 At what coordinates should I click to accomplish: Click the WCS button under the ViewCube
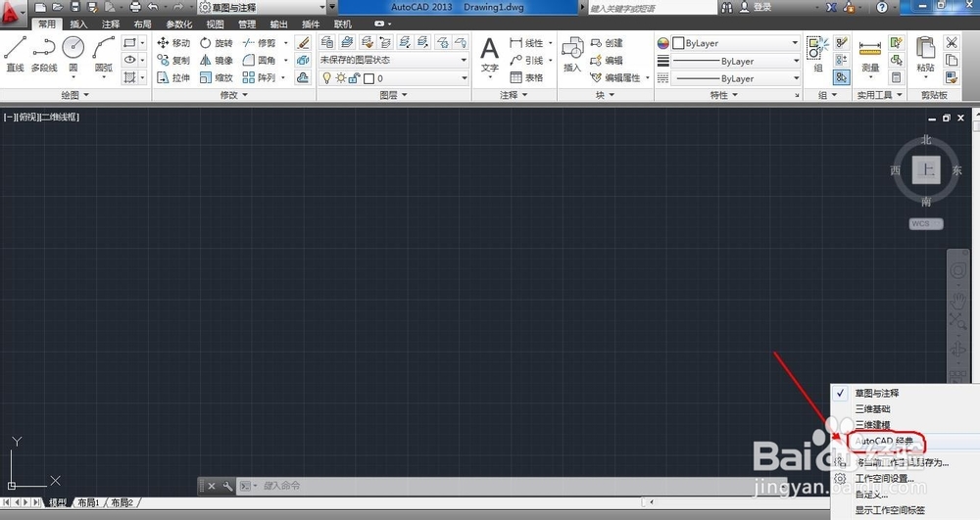pyautogui.click(x=925, y=223)
